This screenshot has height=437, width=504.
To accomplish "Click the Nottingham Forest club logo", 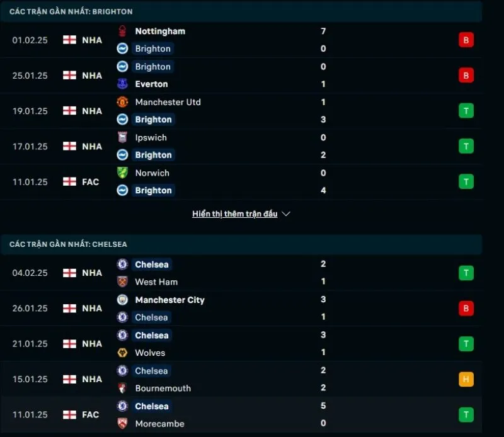I will click(x=123, y=31).
